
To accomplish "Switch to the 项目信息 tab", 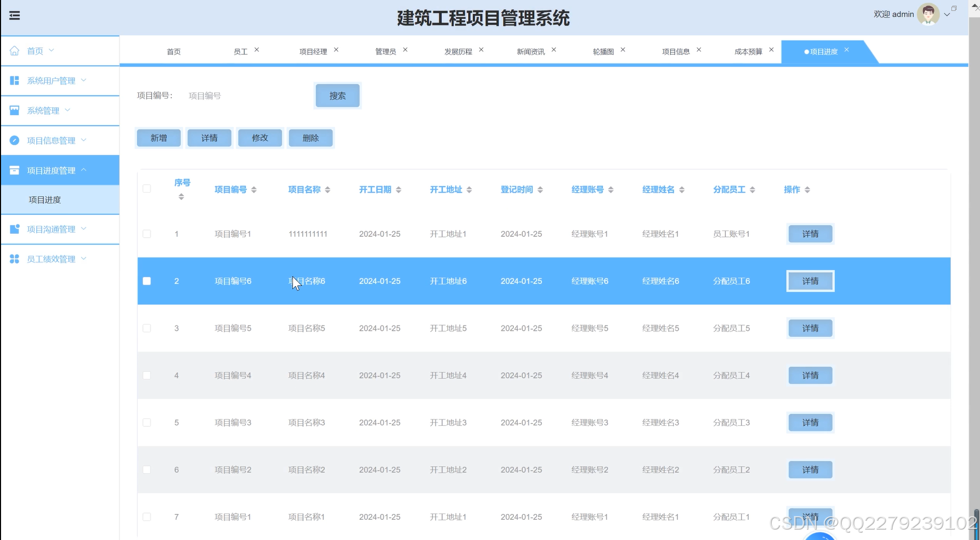I will coord(676,51).
